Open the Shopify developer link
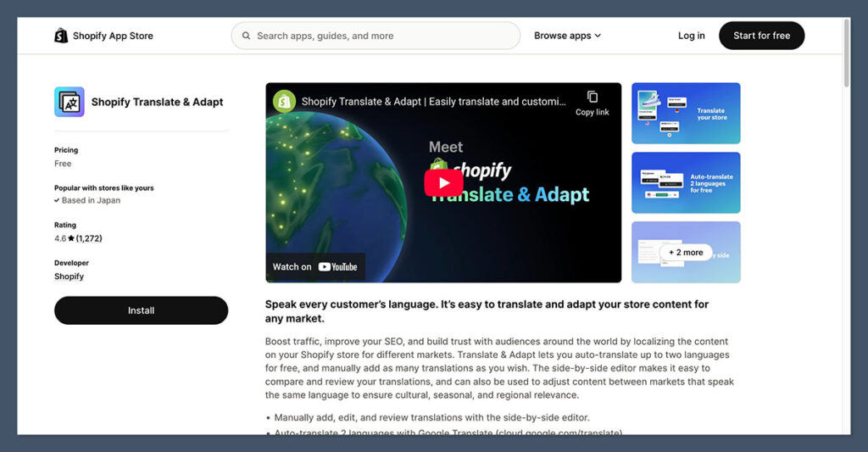This screenshot has height=452, width=868. pyautogui.click(x=70, y=276)
